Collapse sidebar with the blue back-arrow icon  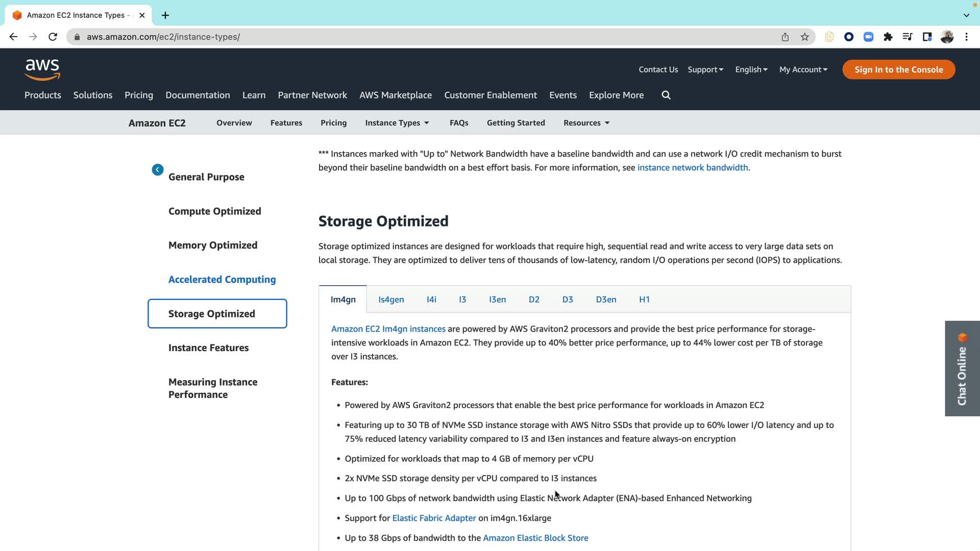(158, 170)
